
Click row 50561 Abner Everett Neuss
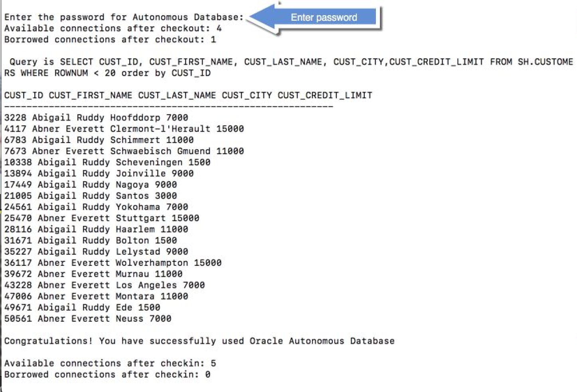point(88,319)
